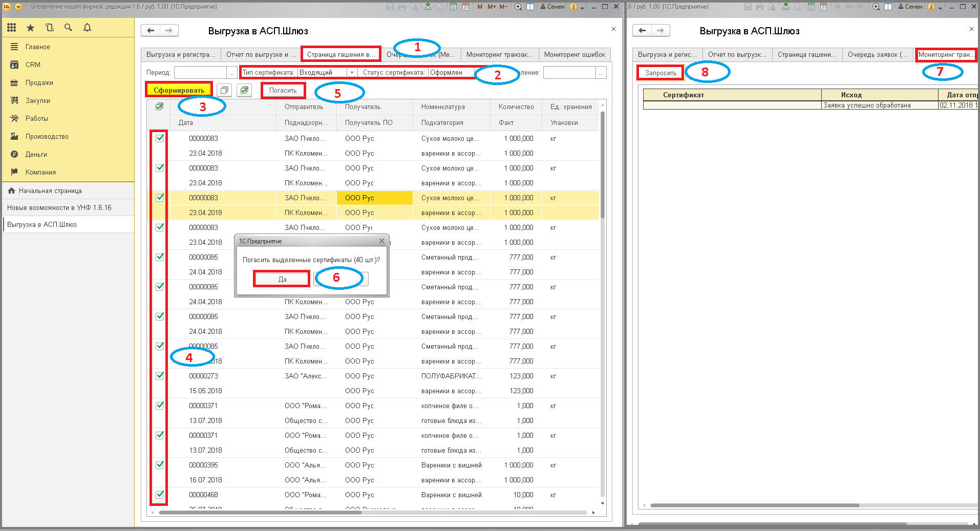Toggle checkbox for row 00000273
Screen dimensions: 980x531
tap(160, 375)
